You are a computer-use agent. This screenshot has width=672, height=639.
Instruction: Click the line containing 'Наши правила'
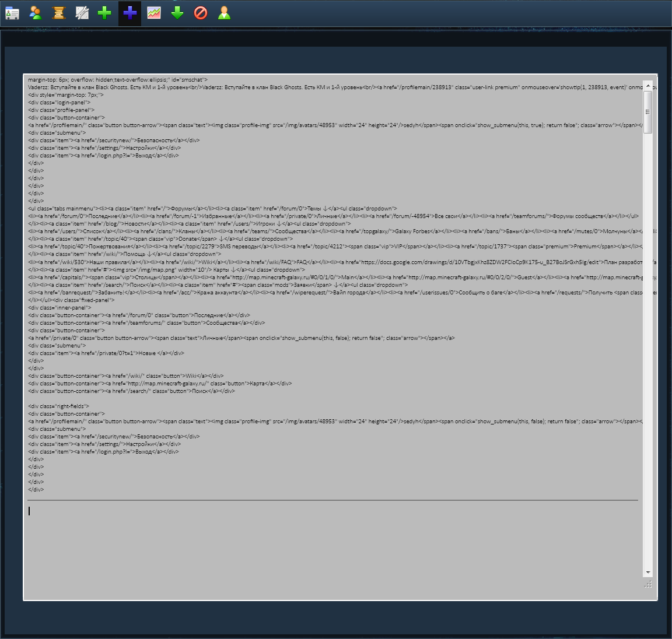click(335, 262)
